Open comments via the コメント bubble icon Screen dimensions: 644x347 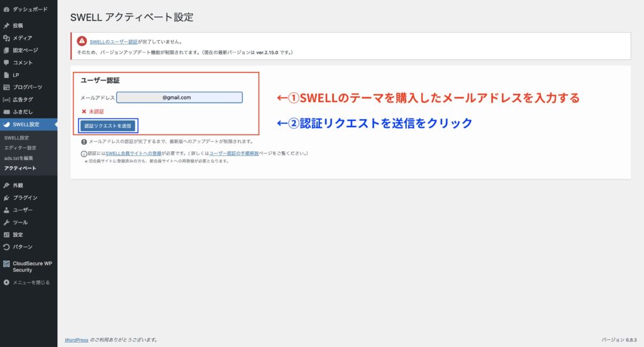tap(6, 62)
